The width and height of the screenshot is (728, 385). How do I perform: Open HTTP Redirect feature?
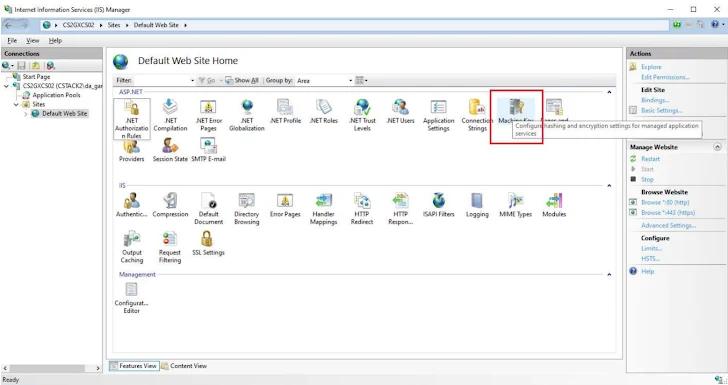click(x=362, y=209)
